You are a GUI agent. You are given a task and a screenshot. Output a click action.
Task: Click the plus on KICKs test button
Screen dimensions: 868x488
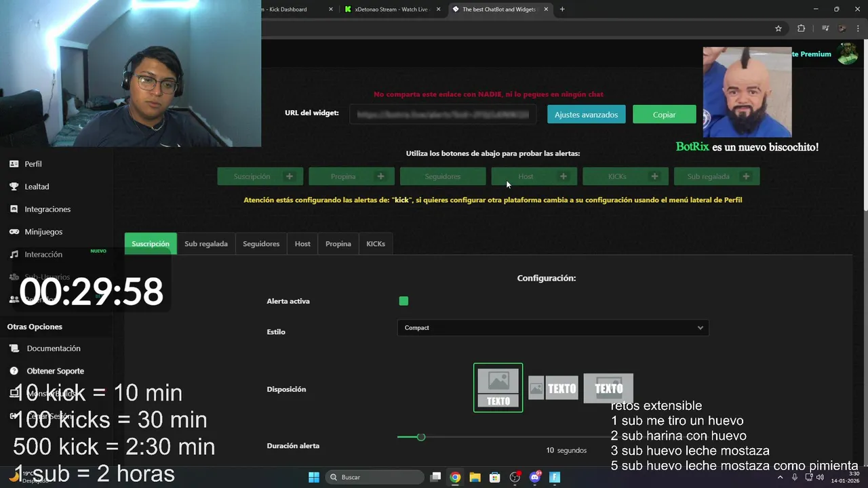click(x=654, y=176)
